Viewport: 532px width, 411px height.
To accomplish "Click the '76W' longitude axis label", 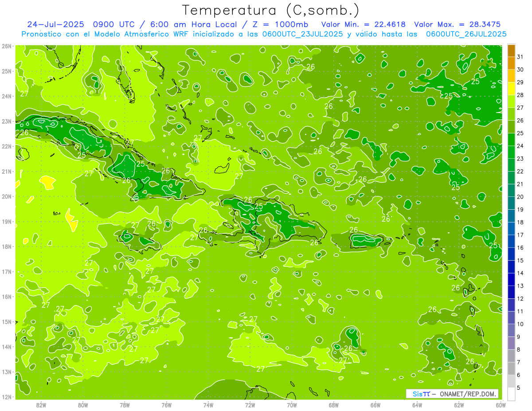I will [x=166, y=404].
